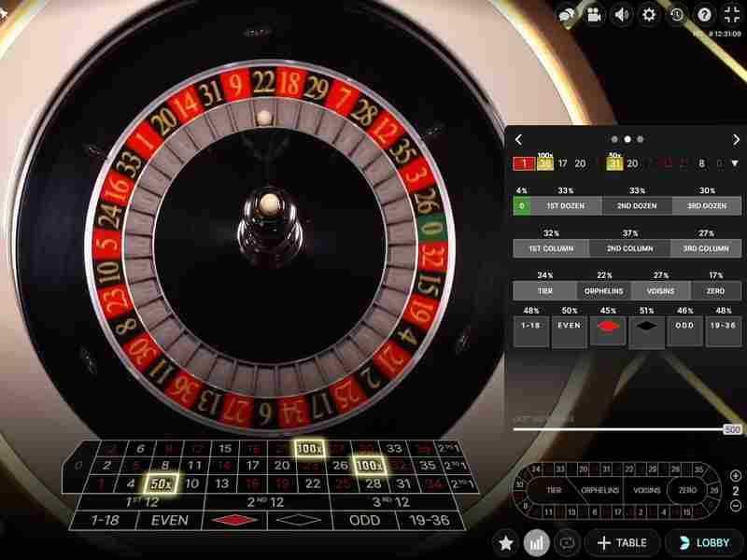Open the settings gear
Viewport: 747px width, 560px height.
point(649,15)
